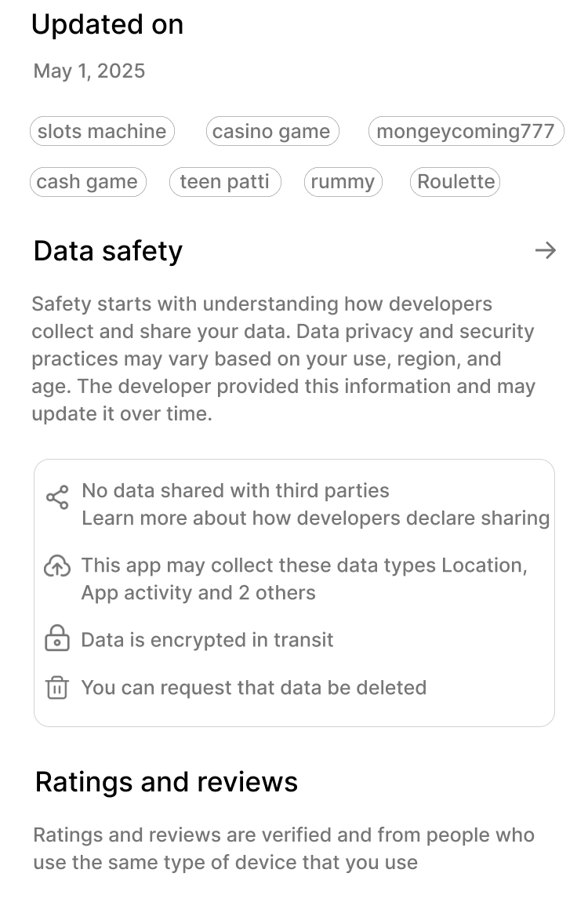The image size is (588, 913).
Task: Select You can request data be deleted
Action: [254, 688]
